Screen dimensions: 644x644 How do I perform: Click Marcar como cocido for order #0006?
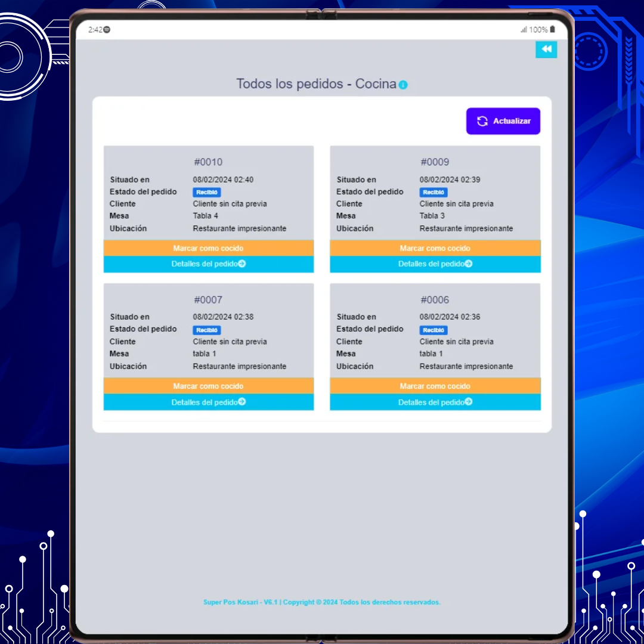[x=435, y=386]
